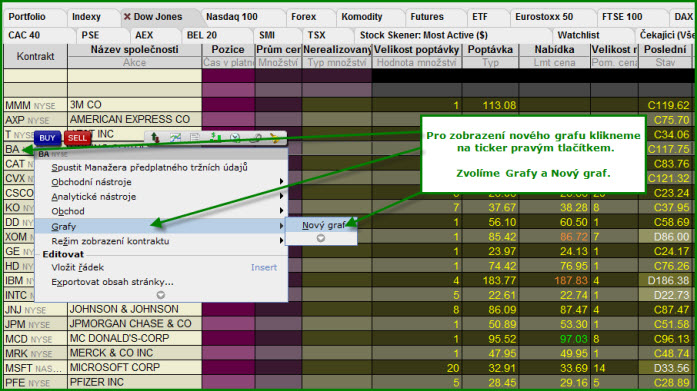Click the JOHNSON & JOHNSON company name
697x391 pixels.
click(x=124, y=309)
